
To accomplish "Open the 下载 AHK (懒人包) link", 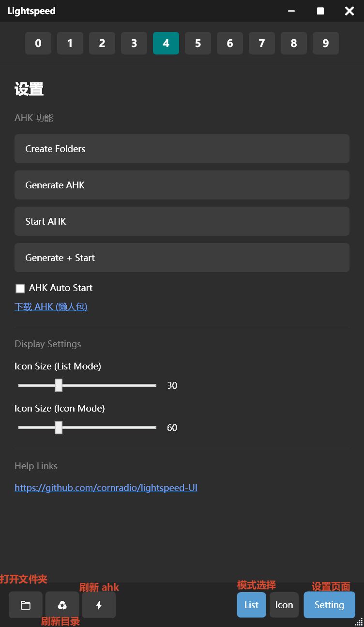I will pyautogui.click(x=51, y=306).
